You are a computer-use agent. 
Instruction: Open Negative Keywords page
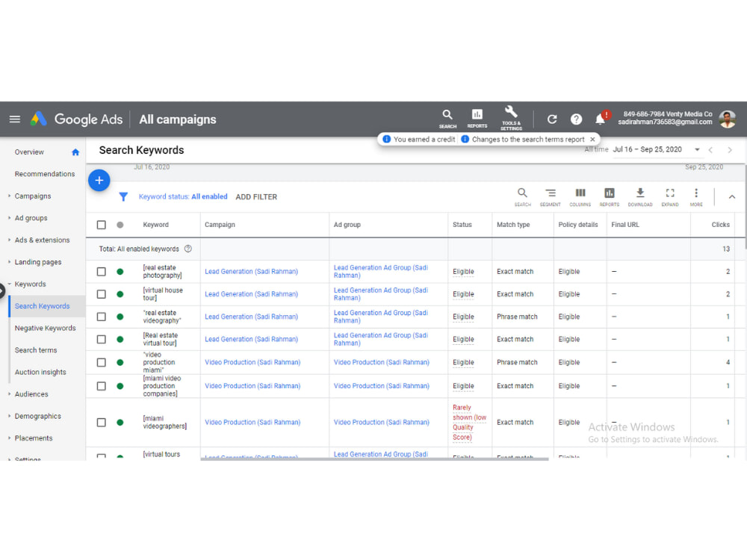click(46, 328)
